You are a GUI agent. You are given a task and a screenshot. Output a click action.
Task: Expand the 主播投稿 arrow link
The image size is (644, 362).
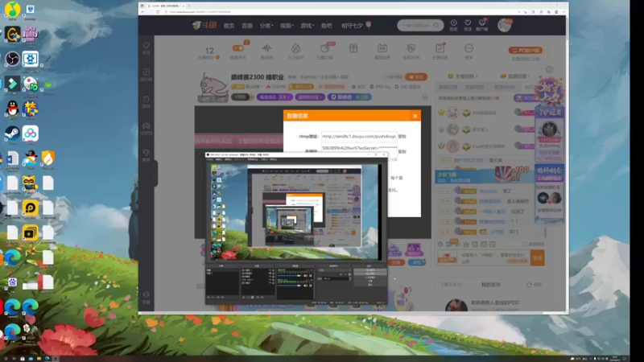coord(463,76)
